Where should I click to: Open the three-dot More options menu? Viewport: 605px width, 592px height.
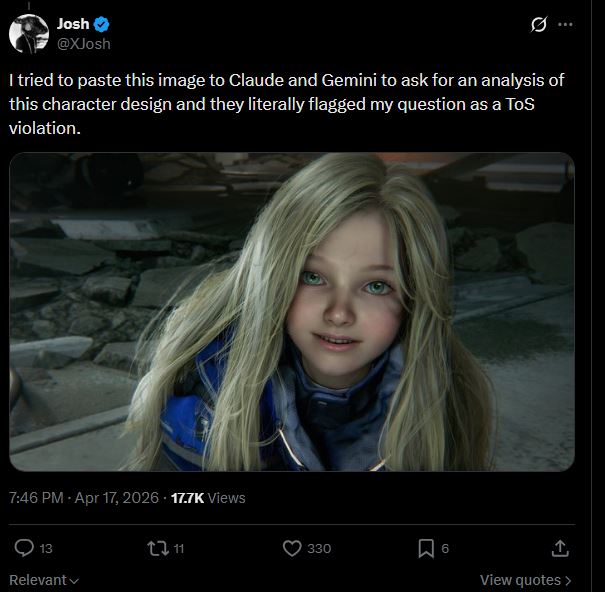[566, 25]
